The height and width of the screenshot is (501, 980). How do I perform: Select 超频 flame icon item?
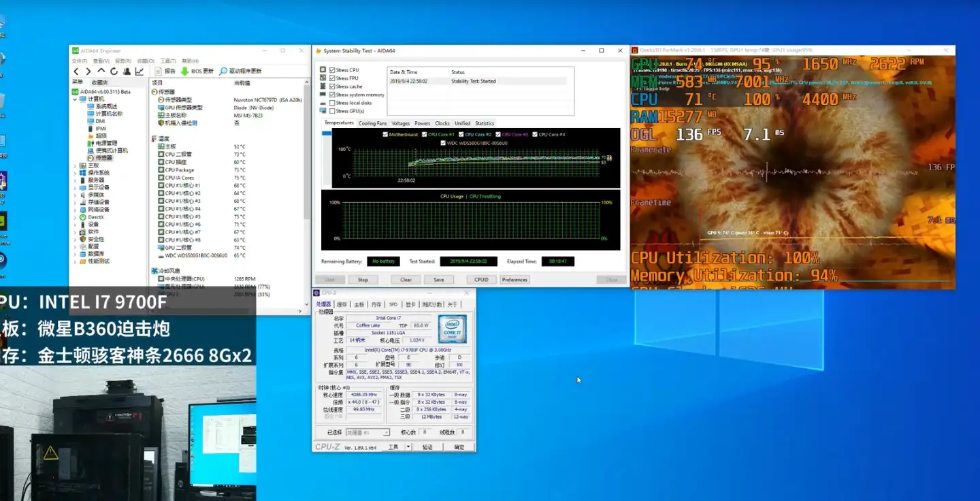tap(91, 136)
